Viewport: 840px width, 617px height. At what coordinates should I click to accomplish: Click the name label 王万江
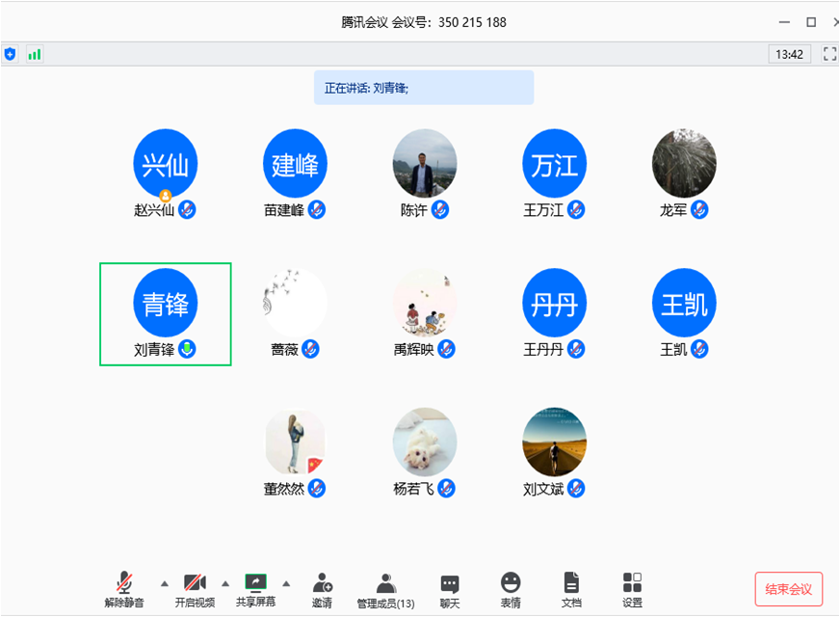click(x=543, y=209)
